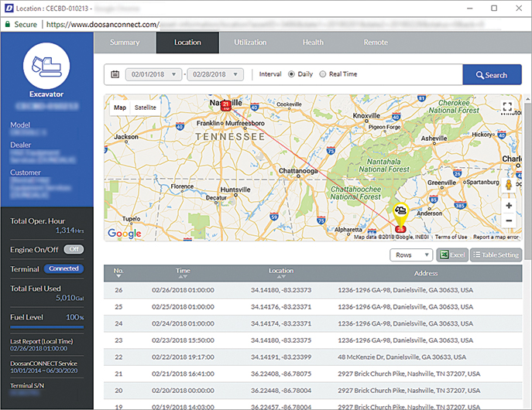The image size is (532, 410).
Task: Zoom in on the map
Action: click(509, 206)
